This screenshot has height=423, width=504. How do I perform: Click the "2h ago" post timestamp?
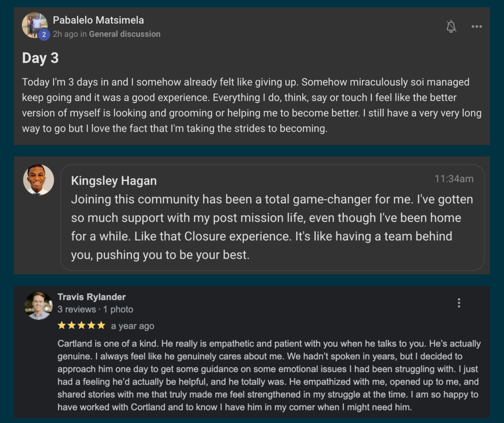[65, 34]
